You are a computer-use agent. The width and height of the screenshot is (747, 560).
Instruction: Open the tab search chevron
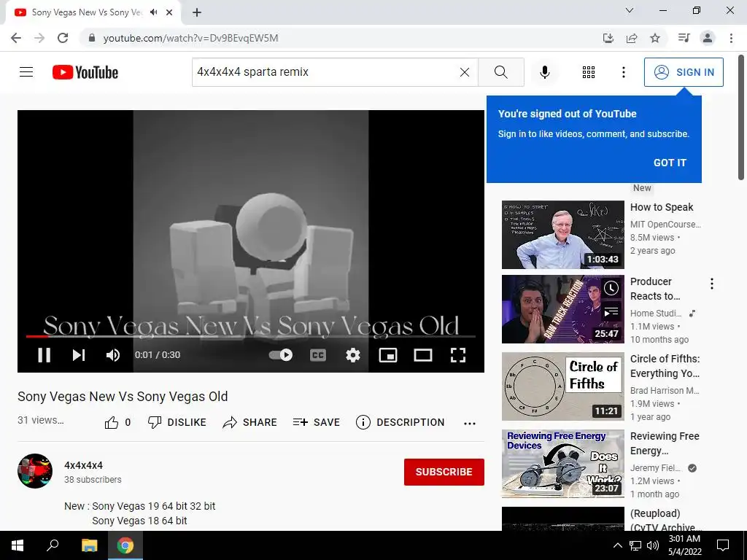(630, 10)
